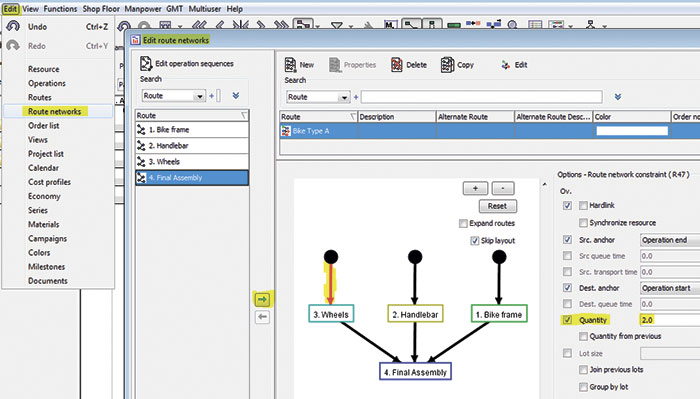Select Route networks in Edit menu
This screenshot has width=700, height=399.
[x=54, y=111]
